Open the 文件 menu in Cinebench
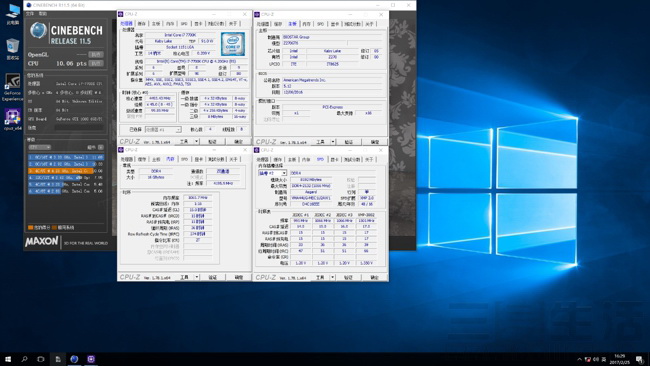Screen dimensions: 650x366 pyautogui.click(x=30, y=14)
